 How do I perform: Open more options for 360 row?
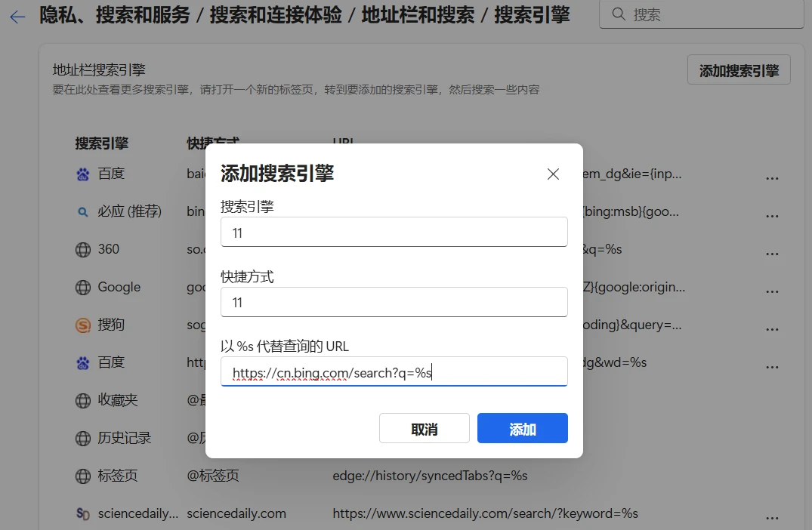pyautogui.click(x=772, y=254)
